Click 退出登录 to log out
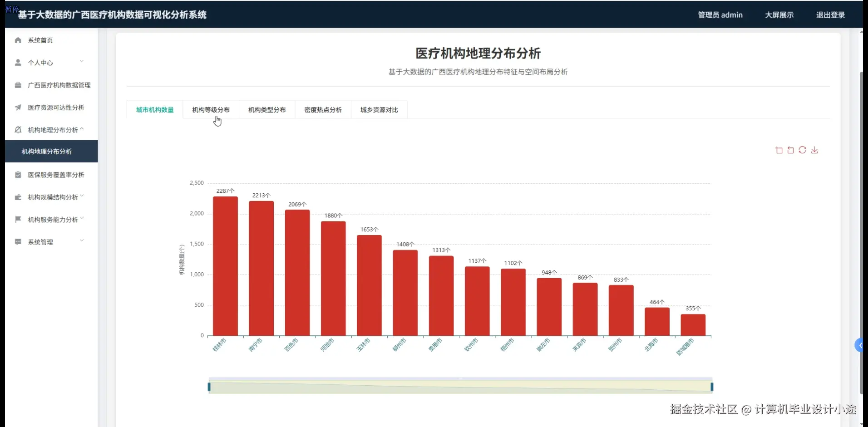The width and height of the screenshot is (868, 427). coord(831,15)
